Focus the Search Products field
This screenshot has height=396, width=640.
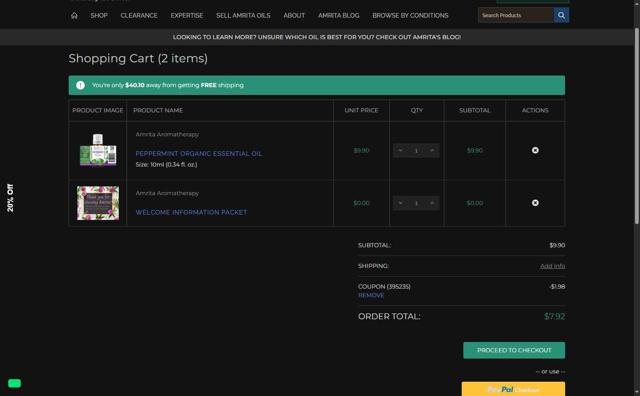click(516, 15)
